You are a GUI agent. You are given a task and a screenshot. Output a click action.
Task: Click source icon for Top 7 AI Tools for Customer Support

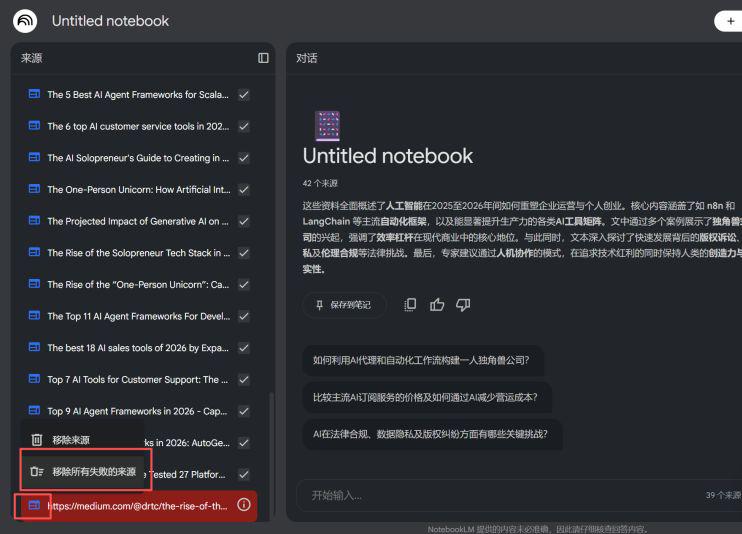(x=35, y=379)
